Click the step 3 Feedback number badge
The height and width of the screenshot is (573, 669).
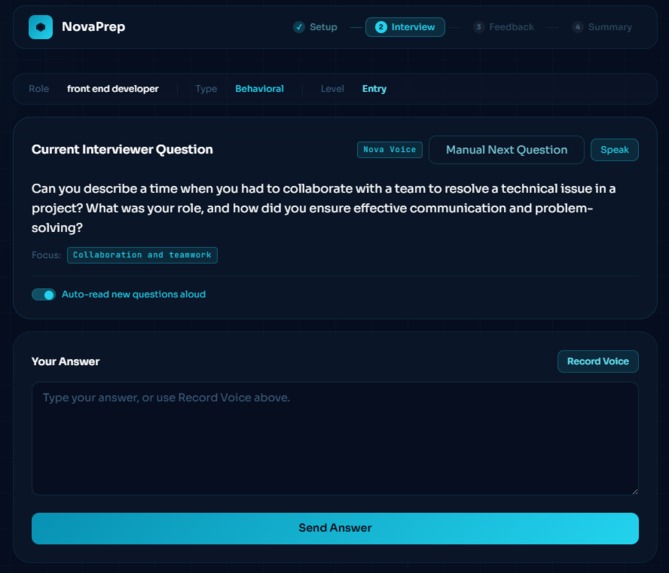click(x=479, y=27)
